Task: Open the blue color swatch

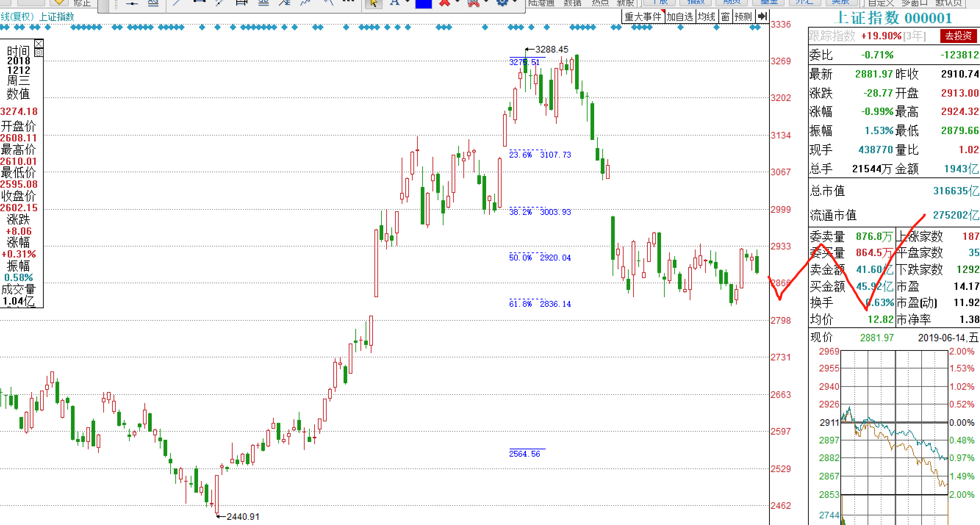Action: click(423, 4)
